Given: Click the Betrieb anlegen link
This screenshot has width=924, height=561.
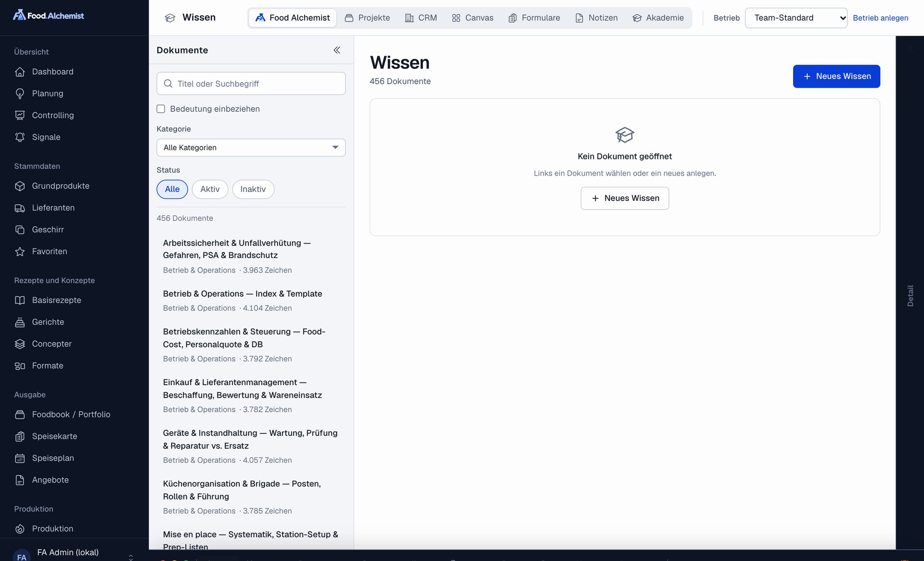Looking at the screenshot, I should tap(880, 18).
